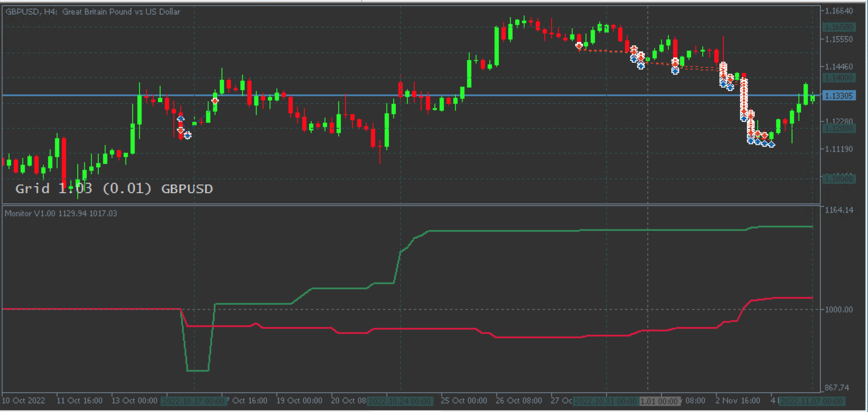Select the 'Grid 1:03 (0.01) GBPUSD' label
868x412 pixels.
pos(114,188)
